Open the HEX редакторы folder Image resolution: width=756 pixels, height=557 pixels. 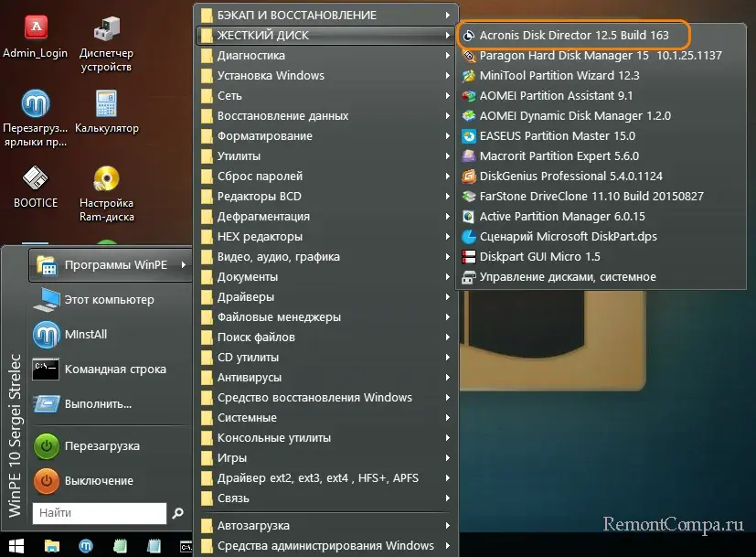(326, 237)
